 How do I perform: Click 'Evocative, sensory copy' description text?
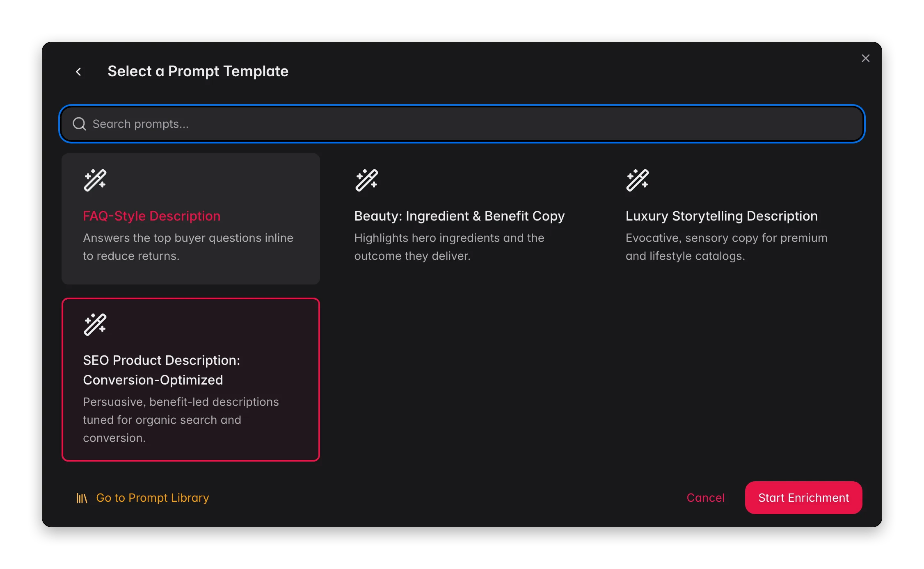coord(726,247)
